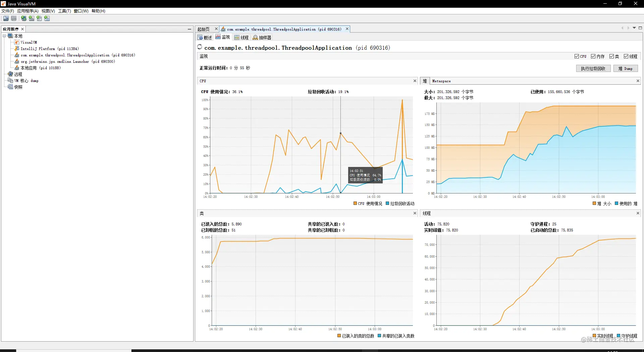The image size is (644, 352).
Task: Open the 文件(F) menu
Action: 8,11
